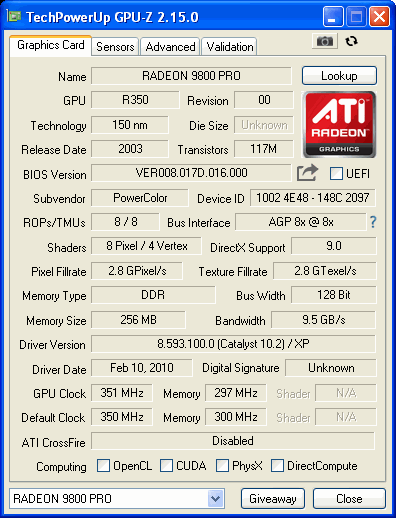Click the BIOS Version field VER008.017D.016.000

[191, 173]
